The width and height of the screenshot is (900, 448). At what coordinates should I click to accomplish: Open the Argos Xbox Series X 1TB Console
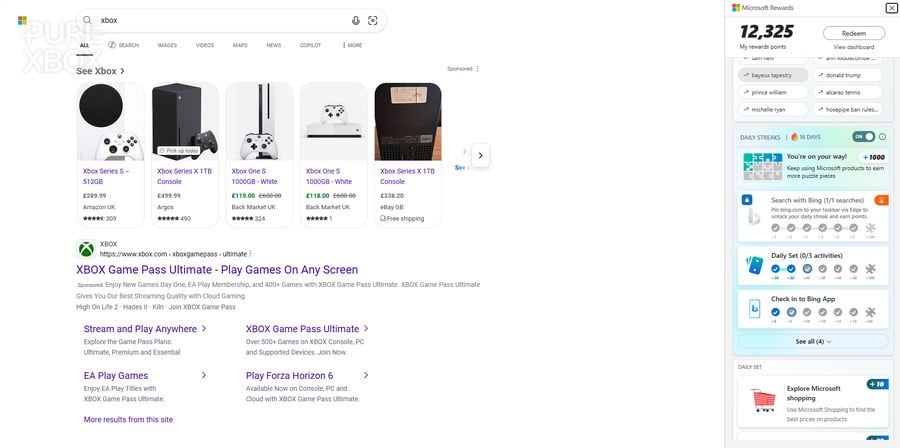(x=185, y=155)
